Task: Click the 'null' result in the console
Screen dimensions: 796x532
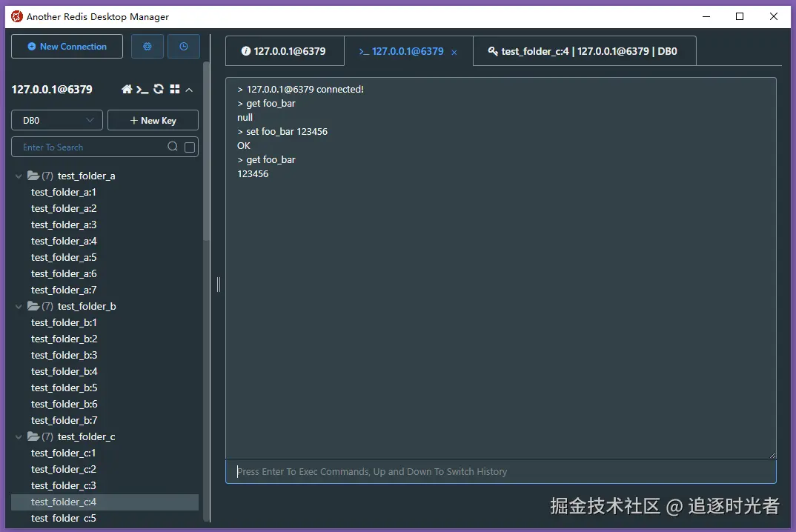Action: pyautogui.click(x=245, y=117)
